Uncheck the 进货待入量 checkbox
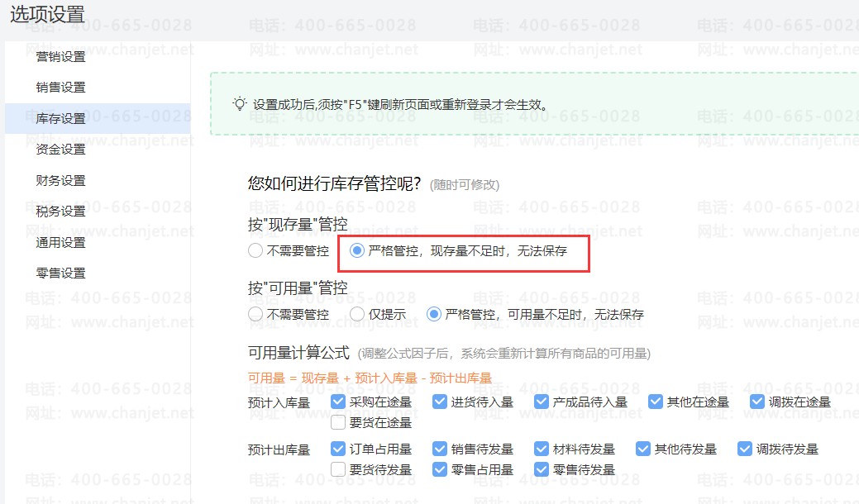 [x=439, y=402]
